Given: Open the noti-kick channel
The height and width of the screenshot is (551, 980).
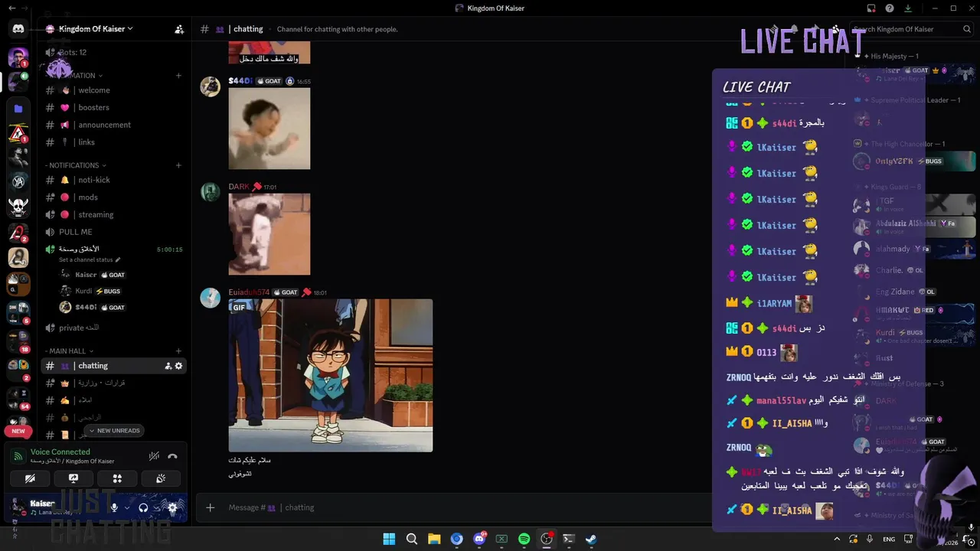Looking at the screenshot, I should click(115, 180).
